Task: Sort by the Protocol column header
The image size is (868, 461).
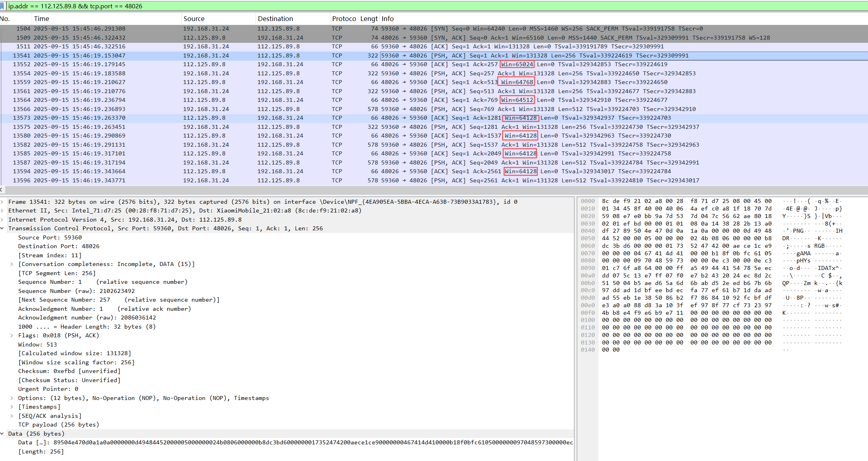Action: (x=344, y=19)
